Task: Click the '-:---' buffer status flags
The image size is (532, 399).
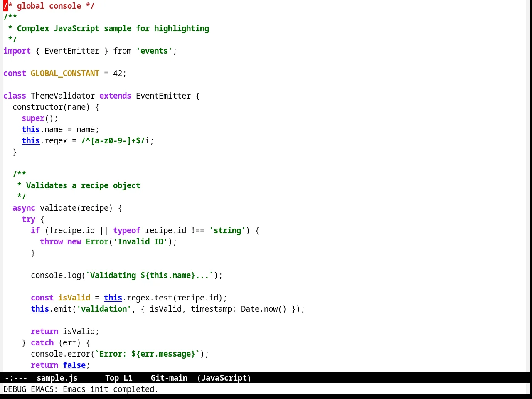Action: coord(16,378)
